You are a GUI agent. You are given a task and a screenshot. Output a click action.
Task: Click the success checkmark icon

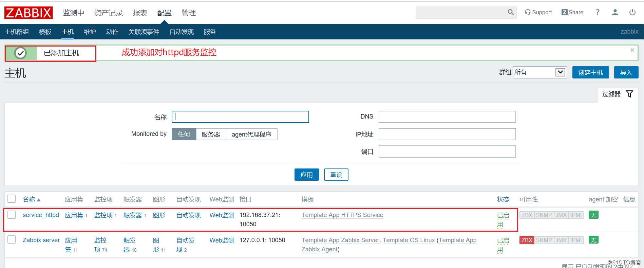(20, 53)
